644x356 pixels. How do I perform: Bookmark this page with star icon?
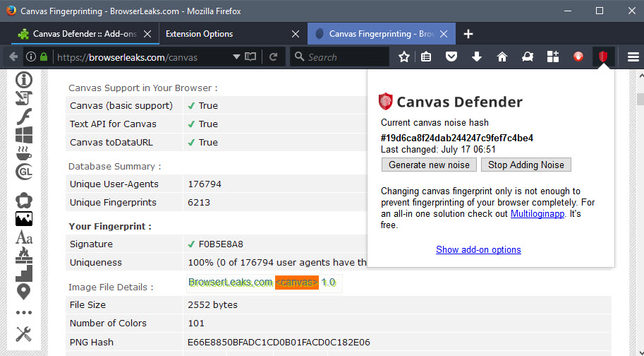pyautogui.click(x=404, y=57)
